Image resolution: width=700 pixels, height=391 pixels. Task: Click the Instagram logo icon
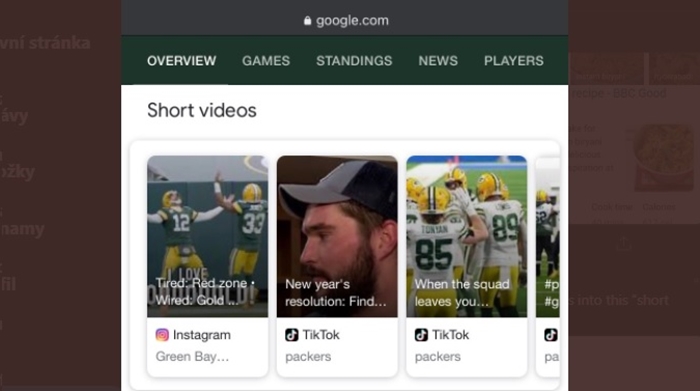(x=162, y=335)
